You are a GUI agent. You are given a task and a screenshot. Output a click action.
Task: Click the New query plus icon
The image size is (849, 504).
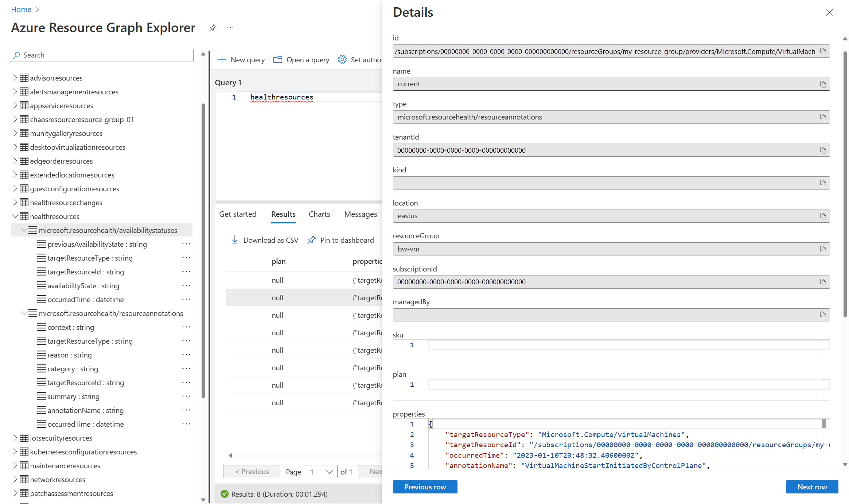(222, 60)
